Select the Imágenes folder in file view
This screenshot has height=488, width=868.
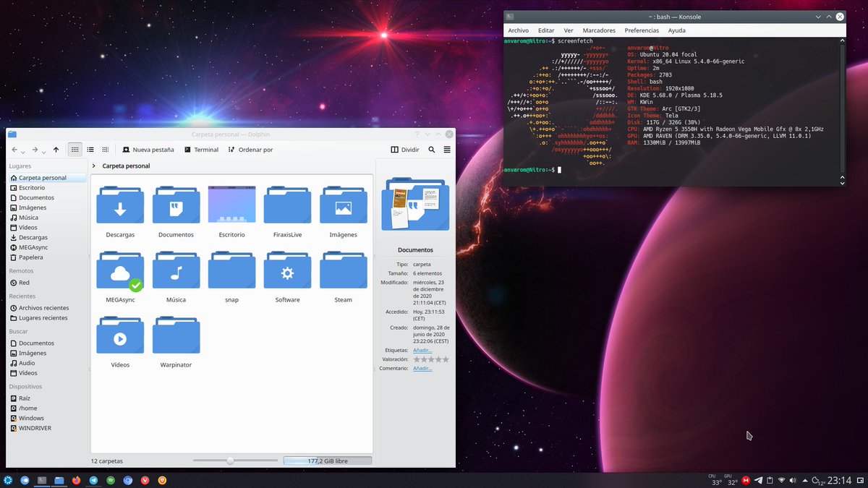click(343, 205)
